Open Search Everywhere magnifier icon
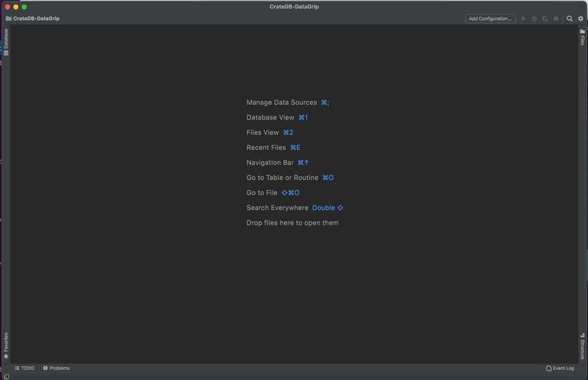The image size is (588, 380). [570, 18]
